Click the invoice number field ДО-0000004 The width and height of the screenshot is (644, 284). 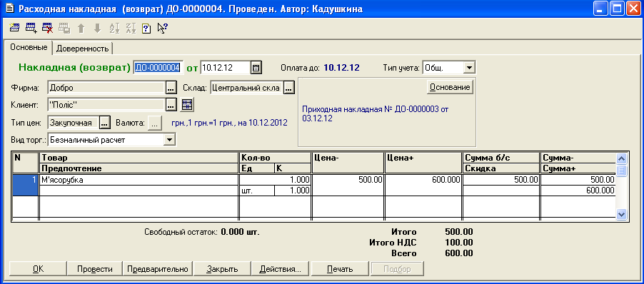coord(158,68)
